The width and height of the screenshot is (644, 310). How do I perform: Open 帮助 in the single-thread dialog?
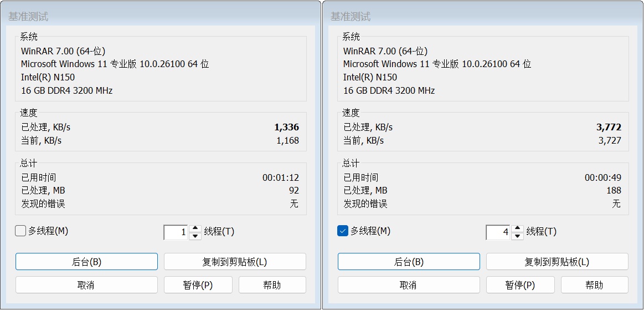(x=272, y=285)
